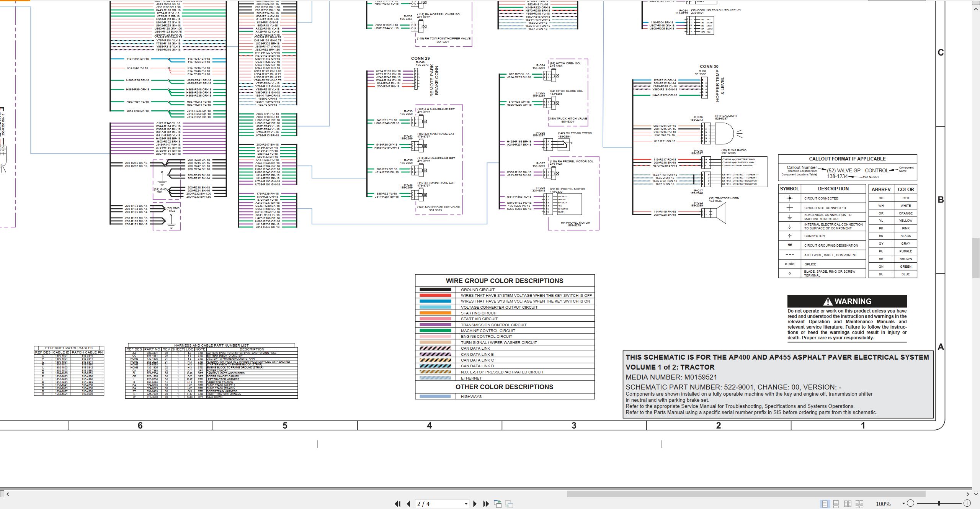The height and width of the screenshot is (509, 980).
Task: Click grid row letter B
Action: coord(941,200)
